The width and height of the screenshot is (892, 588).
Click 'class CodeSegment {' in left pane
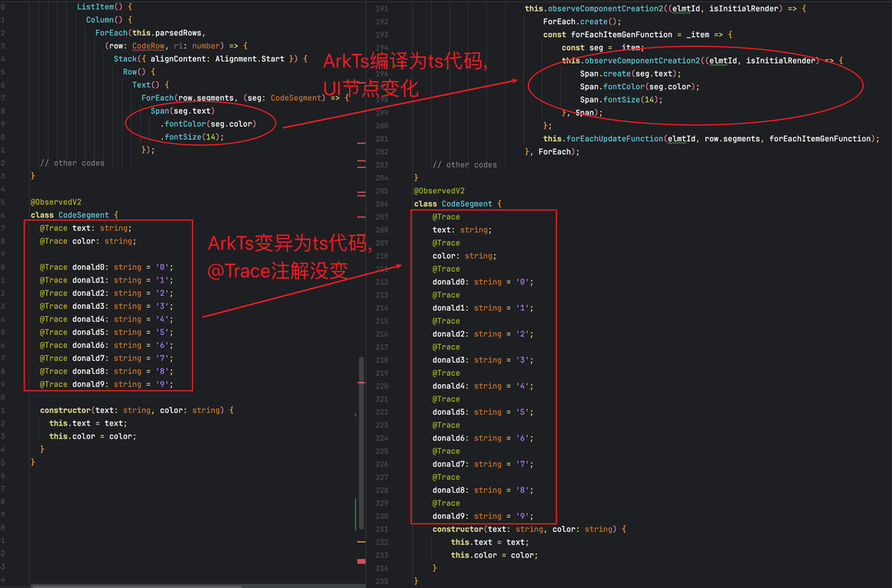pos(74,215)
